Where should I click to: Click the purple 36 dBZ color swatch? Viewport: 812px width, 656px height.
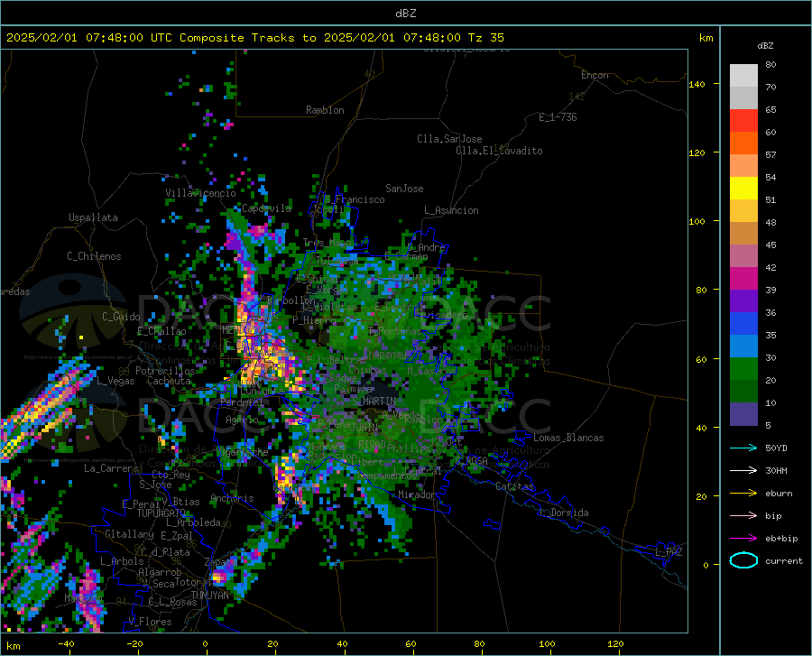pyautogui.click(x=743, y=301)
